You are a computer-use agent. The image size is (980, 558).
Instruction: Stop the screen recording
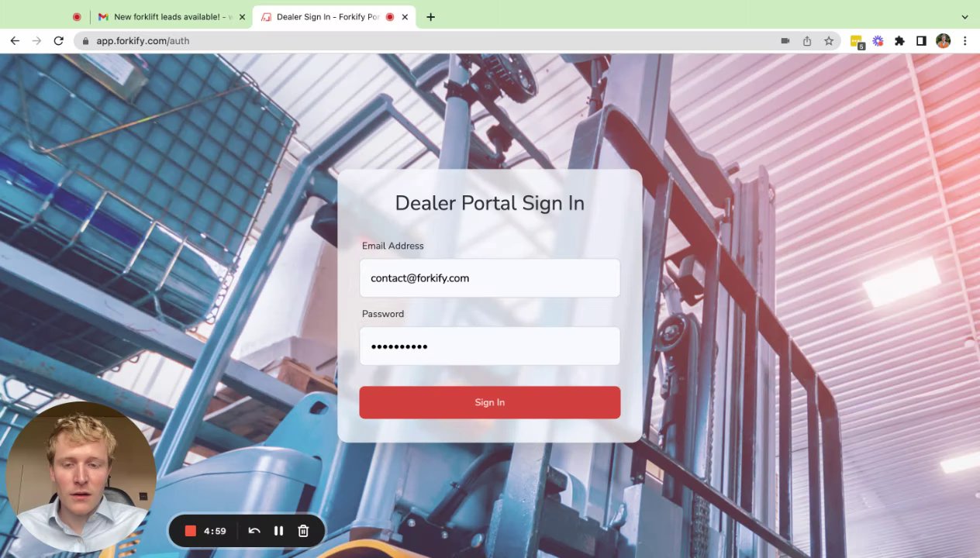(x=191, y=531)
